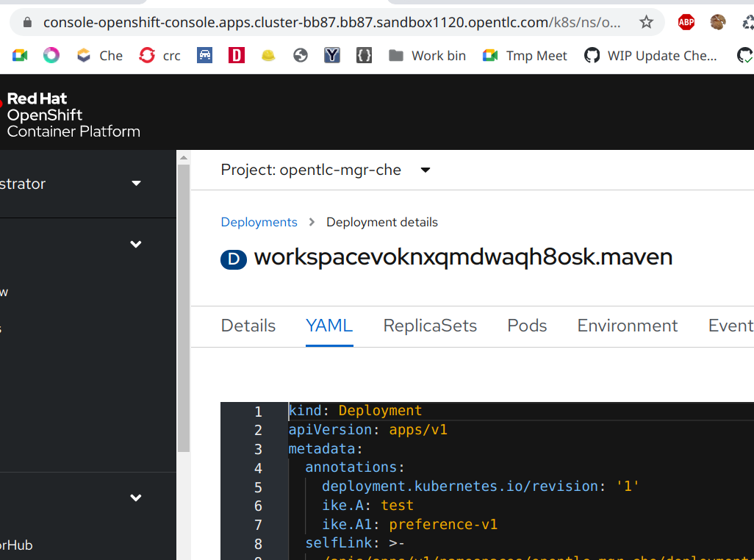Open the blue car bookmark icon

point(204,56)
